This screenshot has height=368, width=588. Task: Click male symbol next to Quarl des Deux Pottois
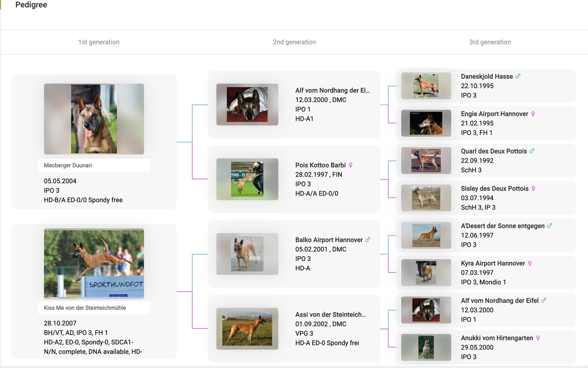532,151
